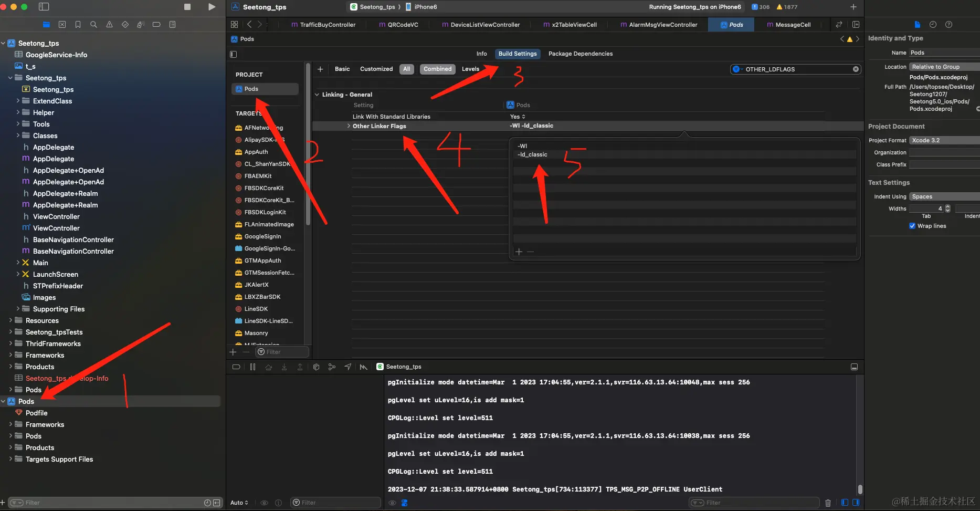Open the Report navigator
The height and width of the screenshot is (511, 980).
coord(172,25)
